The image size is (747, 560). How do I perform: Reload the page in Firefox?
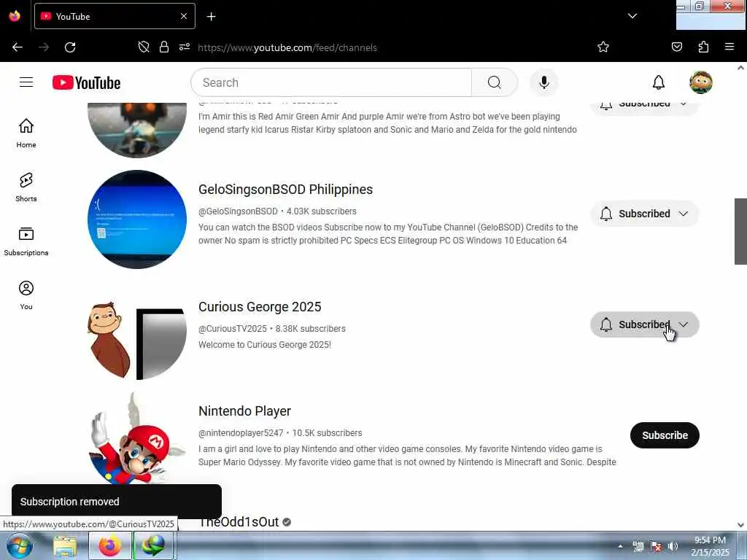[70, 47]
